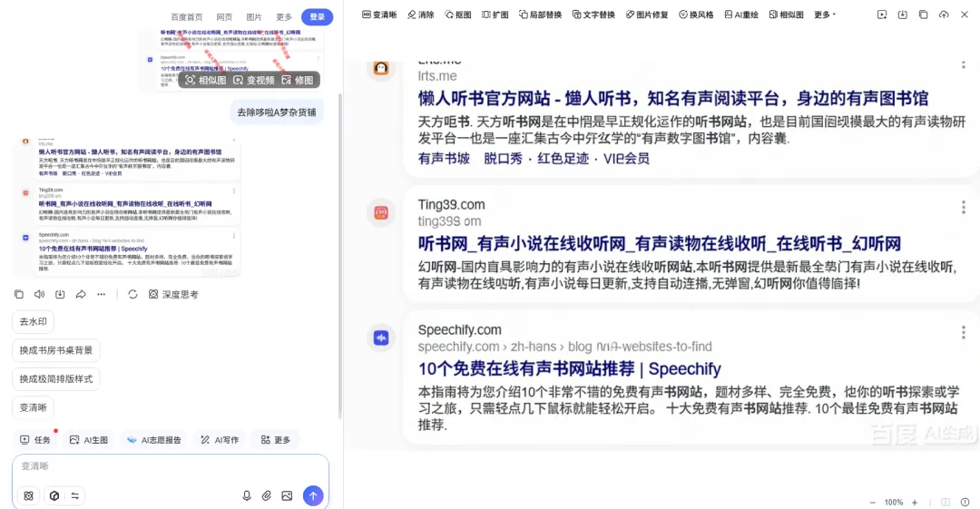Attach a file with paperclip icon

(267, 496)
